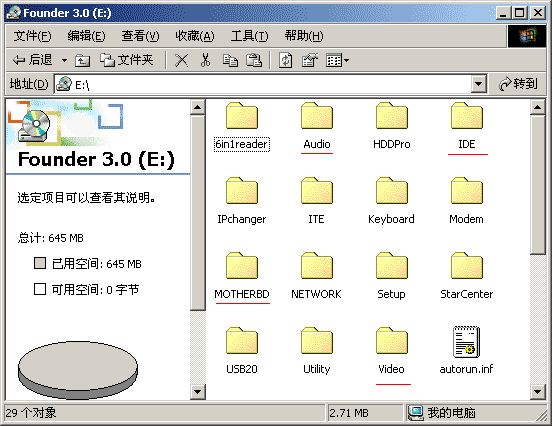
Task: Click info panel scrollbar up arrow
Action: coord(197,107)
